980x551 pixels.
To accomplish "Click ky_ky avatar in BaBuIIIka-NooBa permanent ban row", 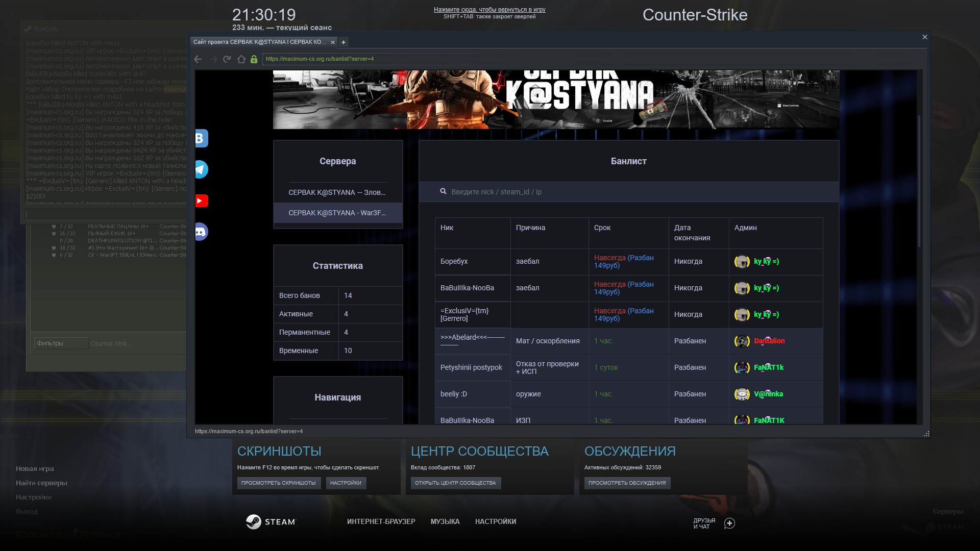I will coord(742,288).
